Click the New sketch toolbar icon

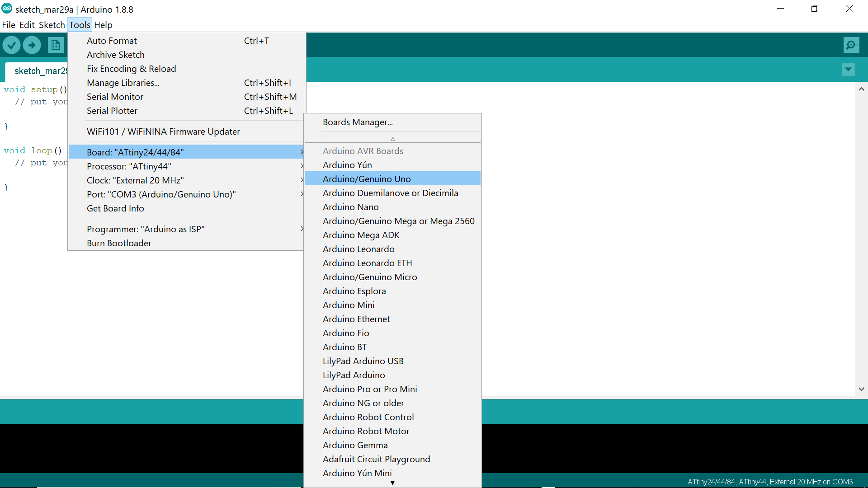click(x=56, y=45)
